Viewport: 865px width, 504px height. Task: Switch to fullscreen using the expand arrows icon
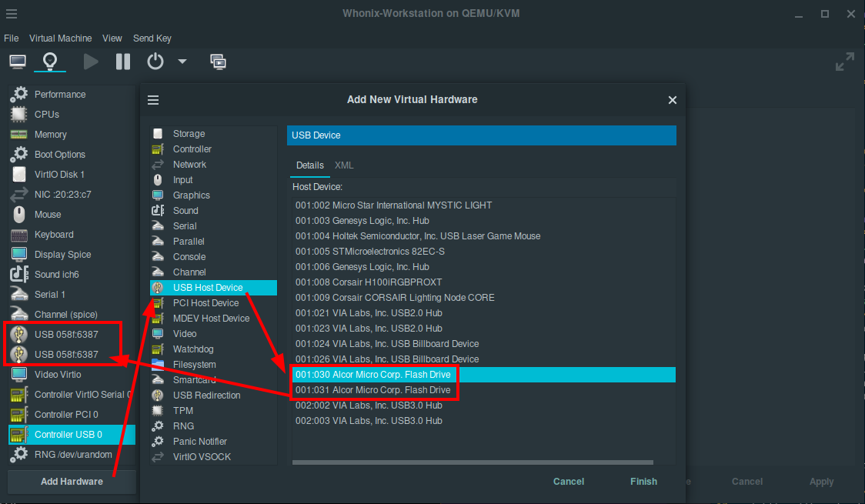point(844,62)
